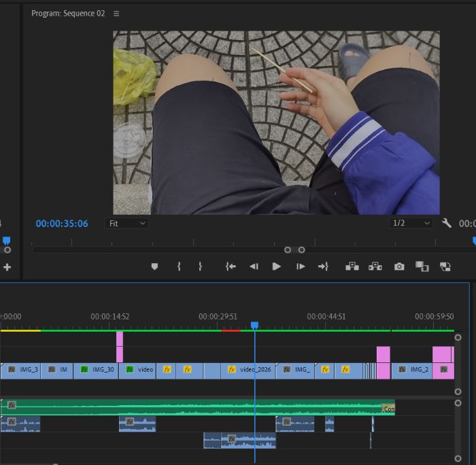
Task: Toggle the Proxies button
Action: click(445, 266)
